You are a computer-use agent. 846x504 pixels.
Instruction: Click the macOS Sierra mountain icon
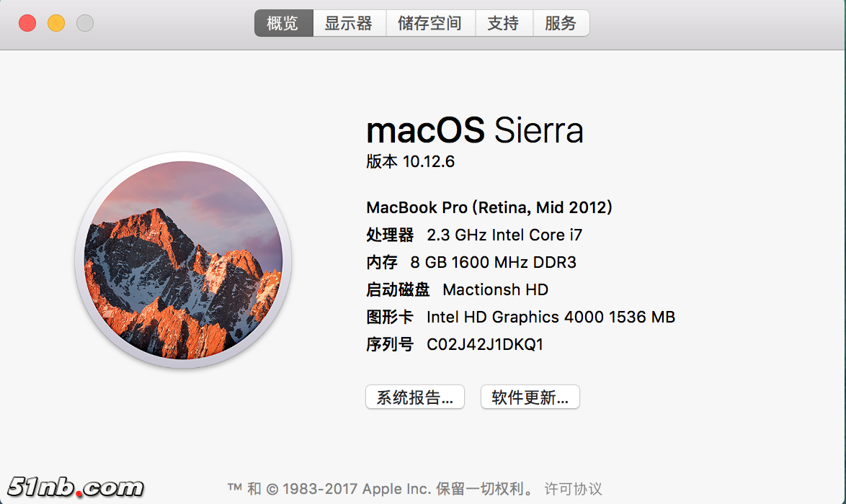[x=183, y=260]
